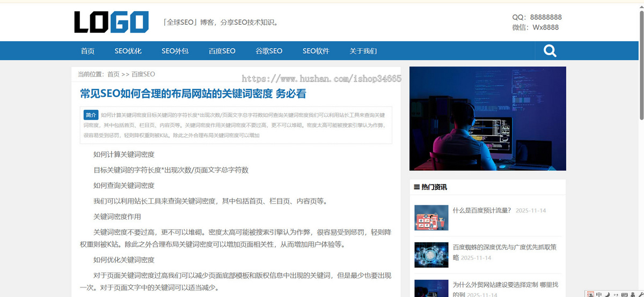This screenshot has height=297, width=644.
Task: Click the moon icon in IME toolbar
Action: click(x=608, y=294)
